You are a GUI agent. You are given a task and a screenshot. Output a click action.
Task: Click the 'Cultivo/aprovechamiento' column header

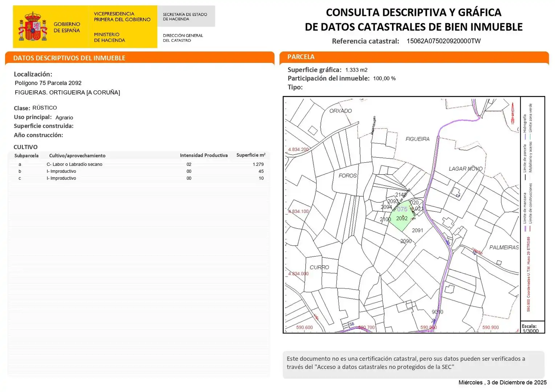77,156
